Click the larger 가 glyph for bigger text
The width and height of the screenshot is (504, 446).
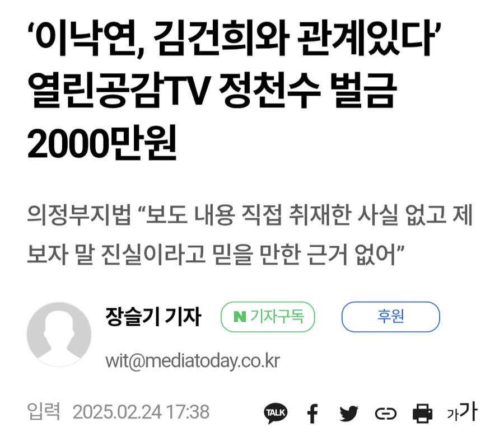[x=469, y=411]
